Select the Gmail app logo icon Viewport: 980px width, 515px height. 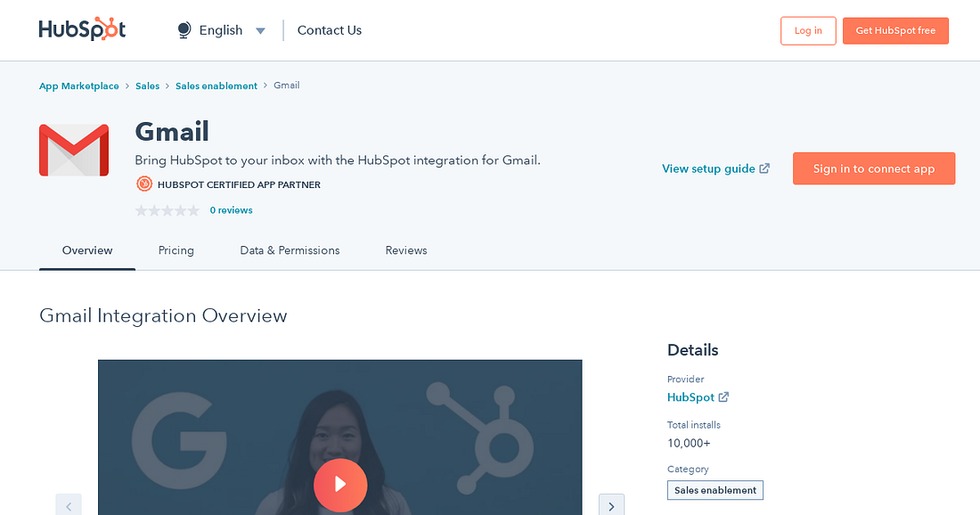pyautogui.click(x=74, y=150)
